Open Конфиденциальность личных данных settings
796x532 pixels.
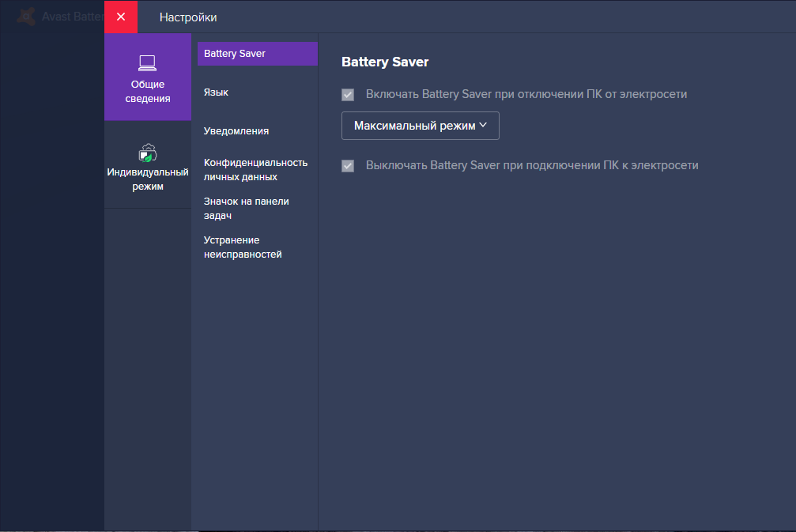tap(258, 169)
